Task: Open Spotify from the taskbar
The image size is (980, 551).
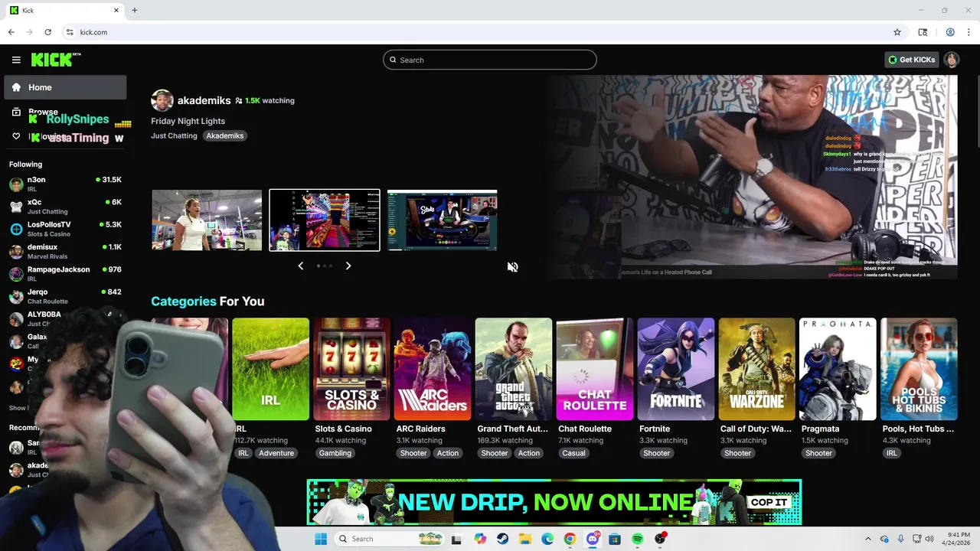Action: [x=638, y=539]
